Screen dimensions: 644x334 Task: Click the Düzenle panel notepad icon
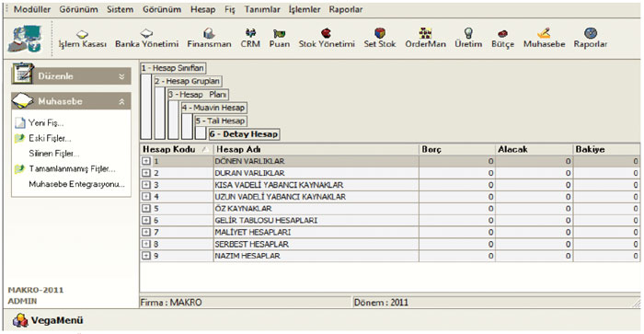pos(23,74)
